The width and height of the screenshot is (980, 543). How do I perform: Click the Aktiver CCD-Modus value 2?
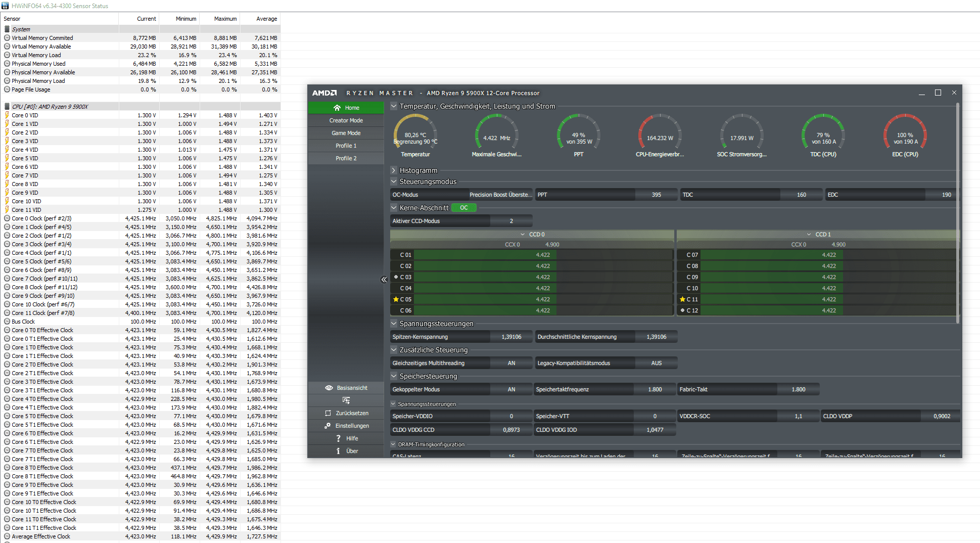pos(511,221)
